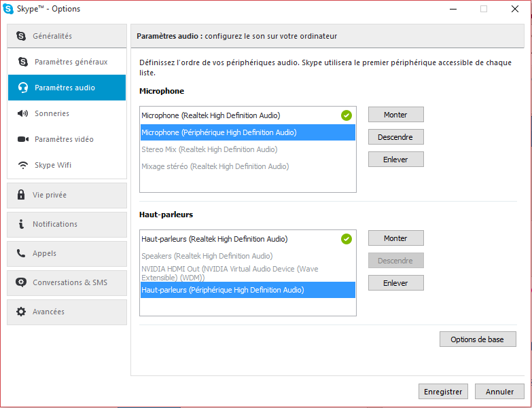532x408 pixels.
Task: Remove selected microphone with Enlever
Action: (x=396, y=160)
